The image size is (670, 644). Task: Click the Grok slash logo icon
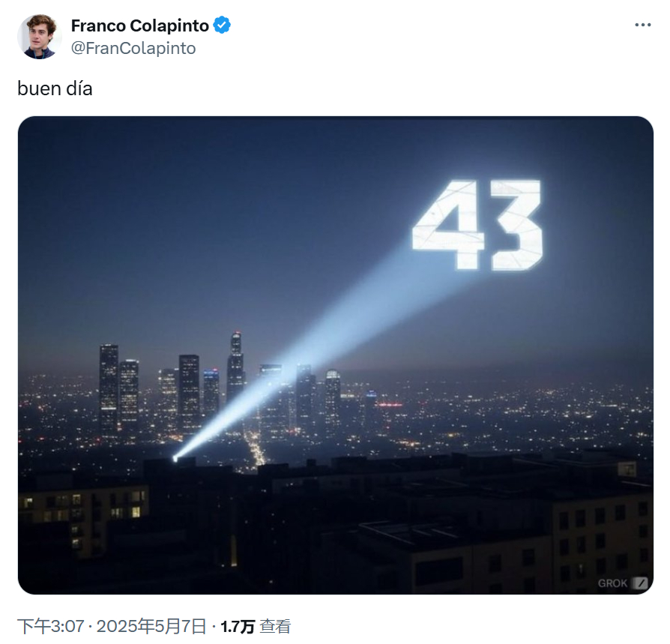click(x=640, y=583)
